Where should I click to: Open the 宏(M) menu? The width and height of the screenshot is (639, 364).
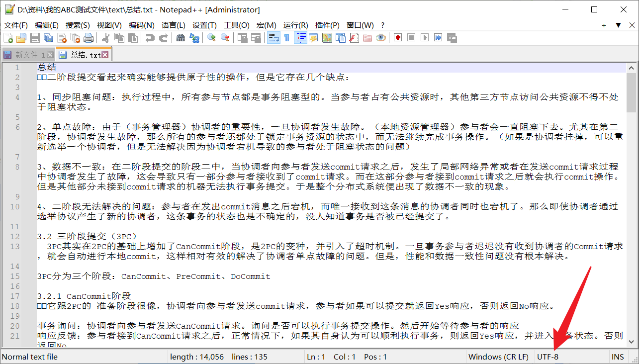point(266,25)
